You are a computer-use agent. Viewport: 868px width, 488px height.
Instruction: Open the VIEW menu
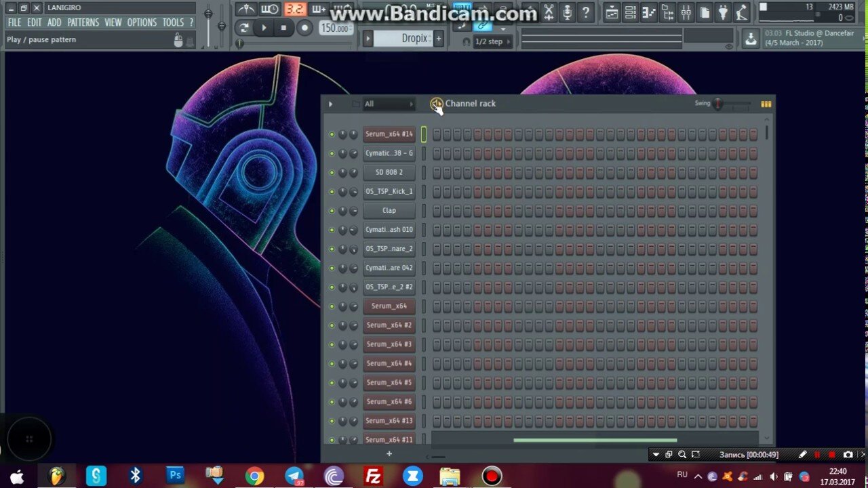tap(113, 22)
